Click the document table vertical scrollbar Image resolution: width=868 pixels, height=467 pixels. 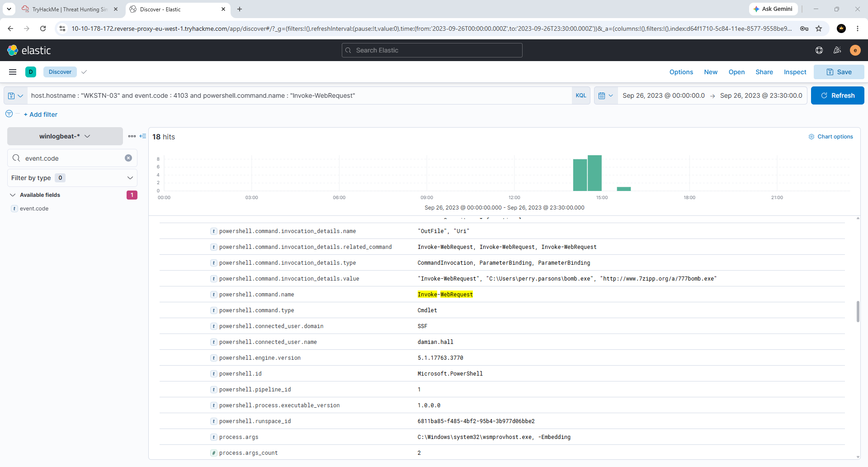coord(858,311)
